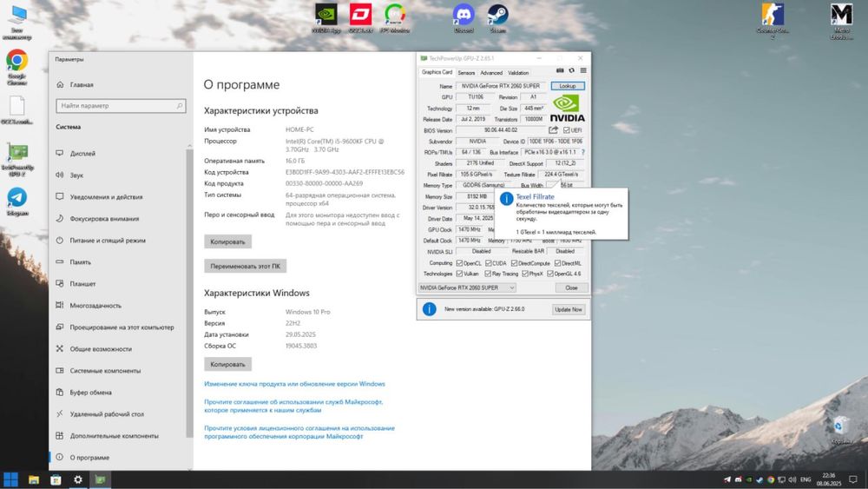Click Переименовать этот ПК button
Screen dimensions: 868x489
[x=246, y=266]
